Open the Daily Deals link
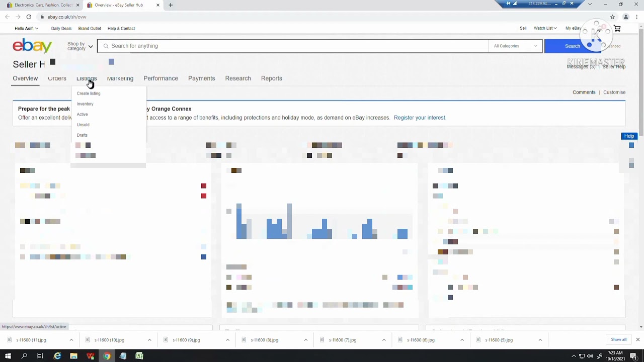Viewport: 644px width, 362px height. 61,28
